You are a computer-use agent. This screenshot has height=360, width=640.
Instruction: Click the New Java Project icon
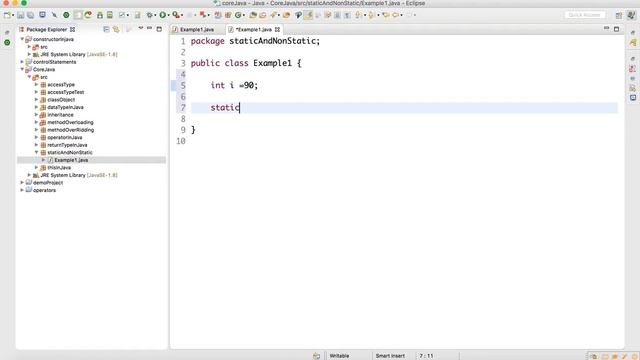(x=218, y=15)
